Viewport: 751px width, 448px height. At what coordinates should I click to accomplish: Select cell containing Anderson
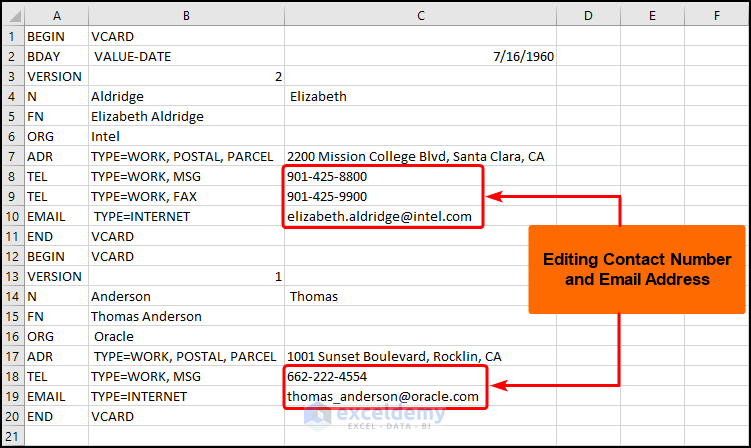(x=186, y=297)
